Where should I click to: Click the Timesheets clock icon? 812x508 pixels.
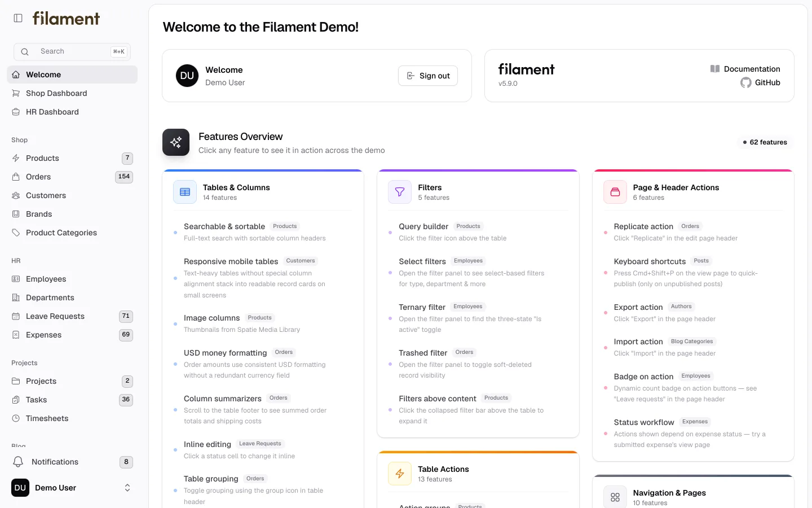click(16, 418)
